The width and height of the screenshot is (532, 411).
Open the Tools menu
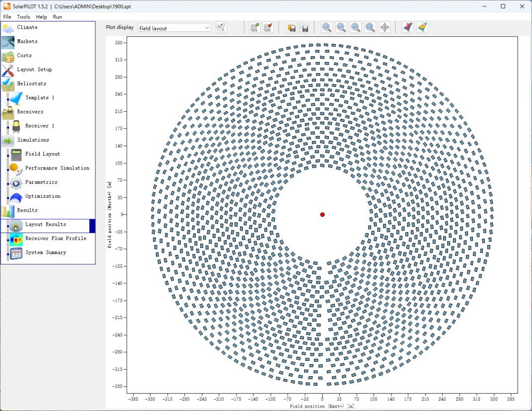click(23, 17)
